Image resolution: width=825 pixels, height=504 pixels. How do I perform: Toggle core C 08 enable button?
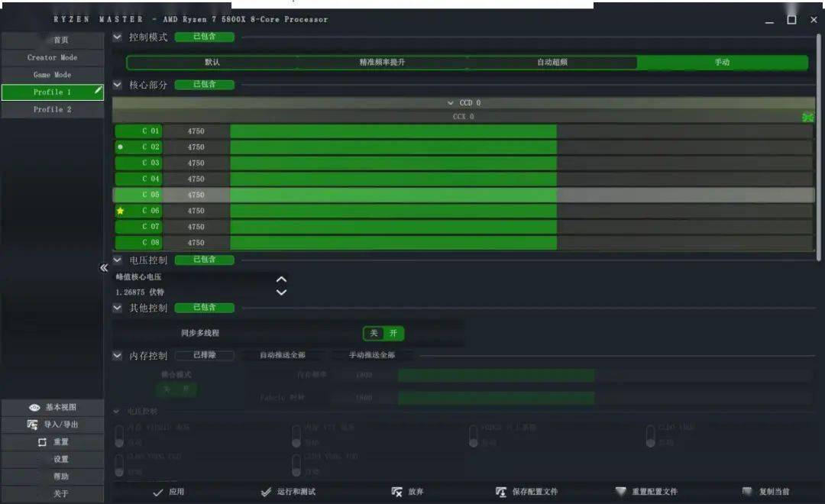(x=138, y=243)
